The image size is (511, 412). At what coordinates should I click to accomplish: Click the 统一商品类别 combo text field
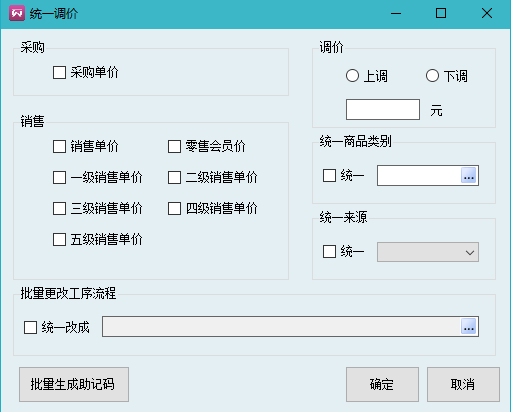pyautogui.click(x=419, y=175)
